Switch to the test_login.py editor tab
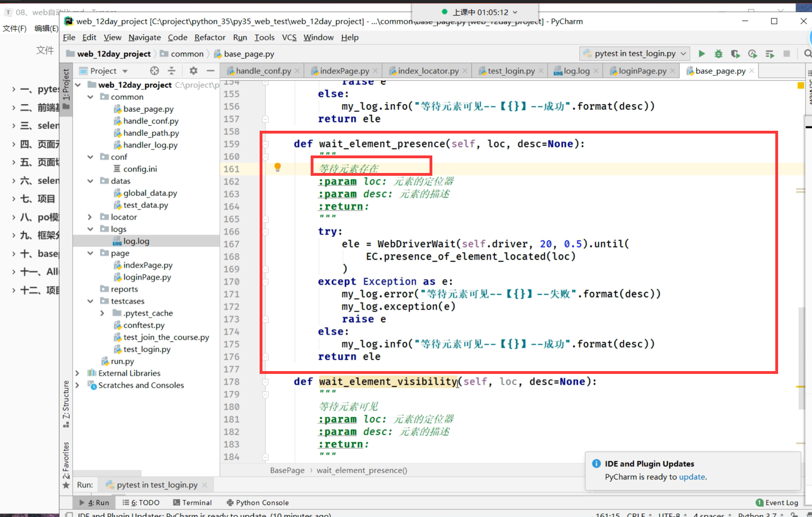This screenshot has width=812, height=517. tap(511, 71)
